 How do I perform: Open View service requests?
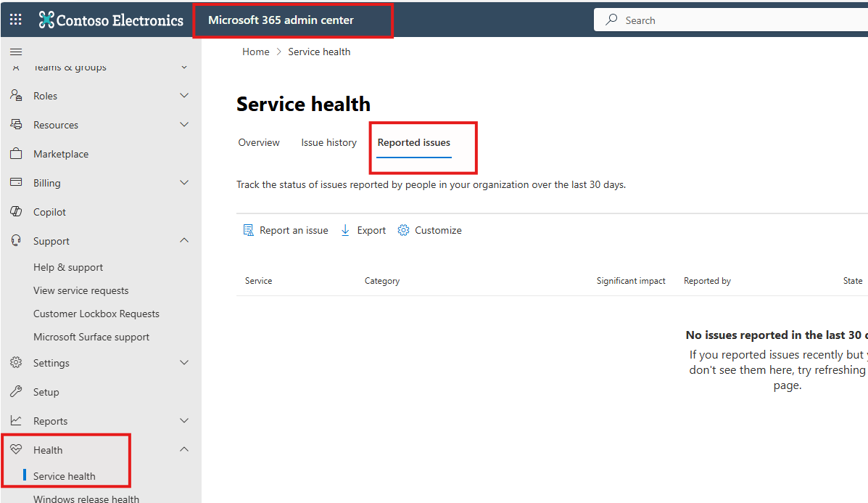[80, 290]
